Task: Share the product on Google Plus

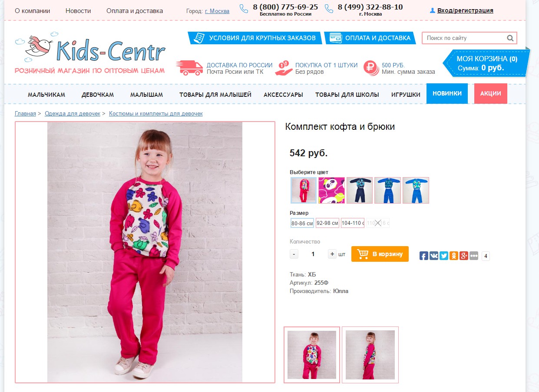Action: pyautogui.click(x=464, y=256)
